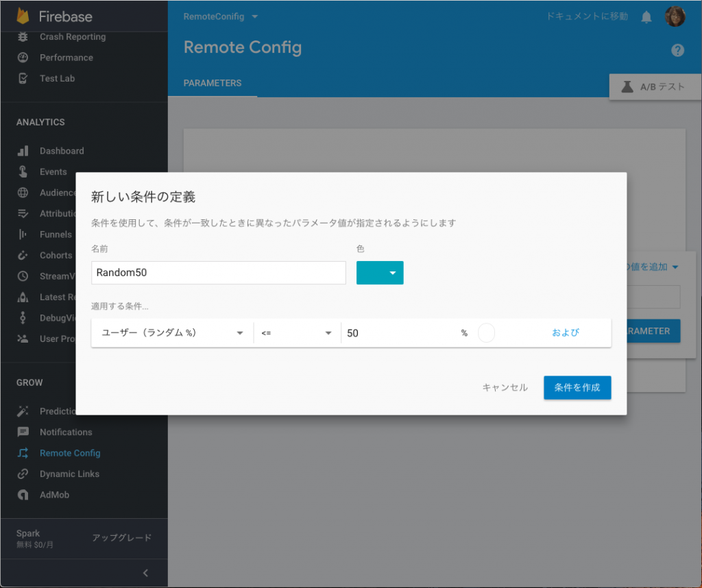Click the Test Lab clipboard icon

pyautogui.click(x=23, y=78)
